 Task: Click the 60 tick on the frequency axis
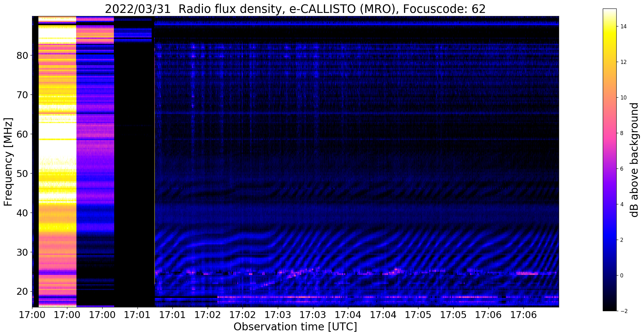tap(23, 134)
